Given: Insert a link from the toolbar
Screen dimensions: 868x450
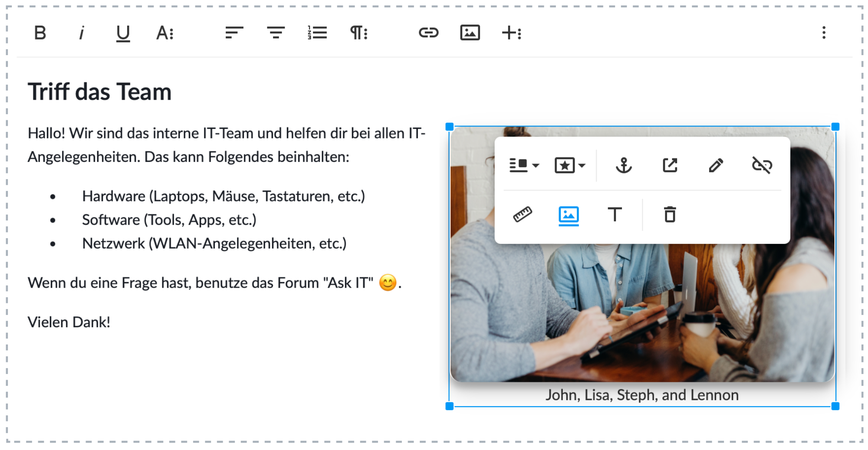Looking at the screenshot, I should pyautogui.click(x=428, y=33).
